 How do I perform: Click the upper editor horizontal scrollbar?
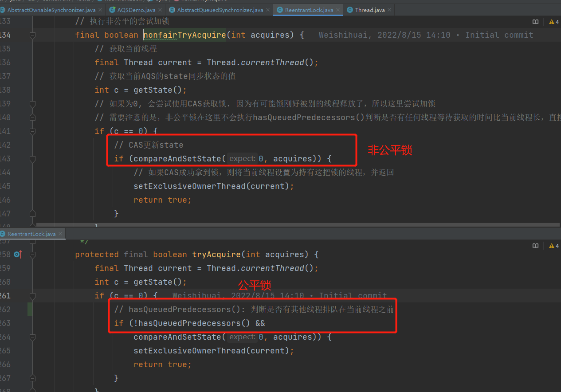pos(298,225)
